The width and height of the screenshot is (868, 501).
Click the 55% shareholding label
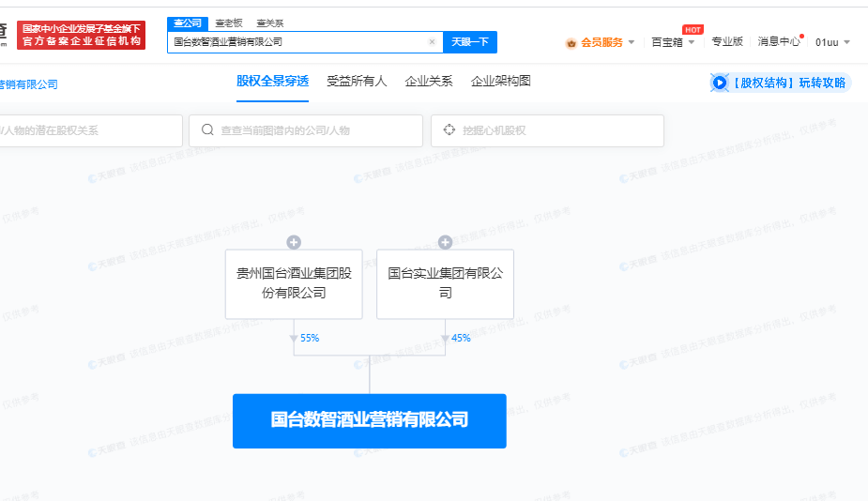tap(310, 339)
